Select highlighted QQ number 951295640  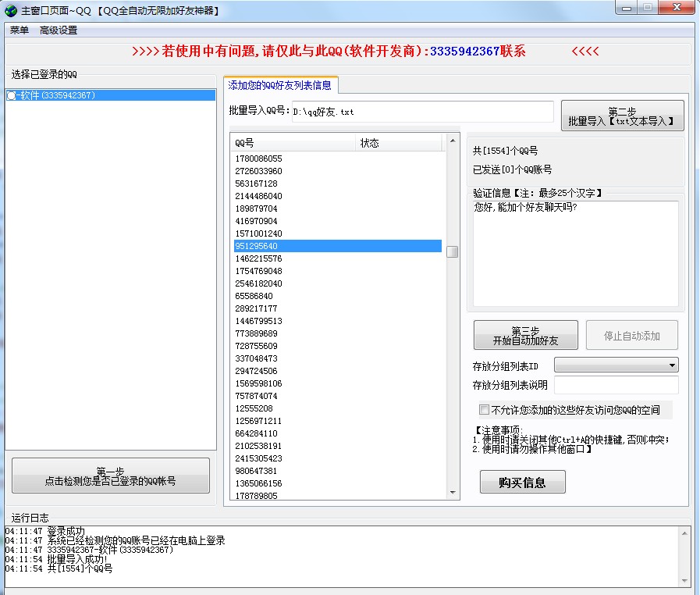pyautogui.click(x=338, y=246)
